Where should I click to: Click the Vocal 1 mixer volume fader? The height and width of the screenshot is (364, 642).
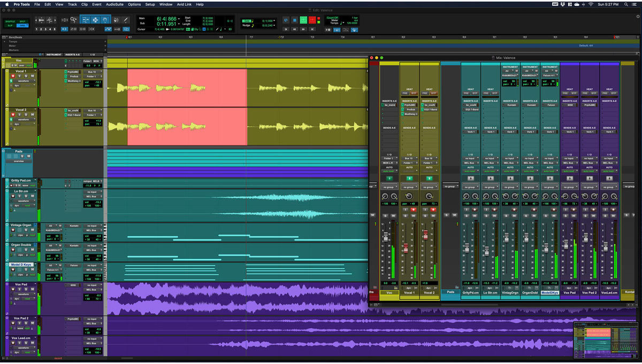coord(406,248)
